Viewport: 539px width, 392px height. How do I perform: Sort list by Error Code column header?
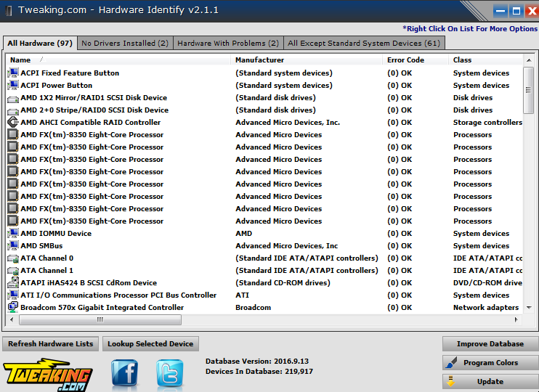click(416, 60)
